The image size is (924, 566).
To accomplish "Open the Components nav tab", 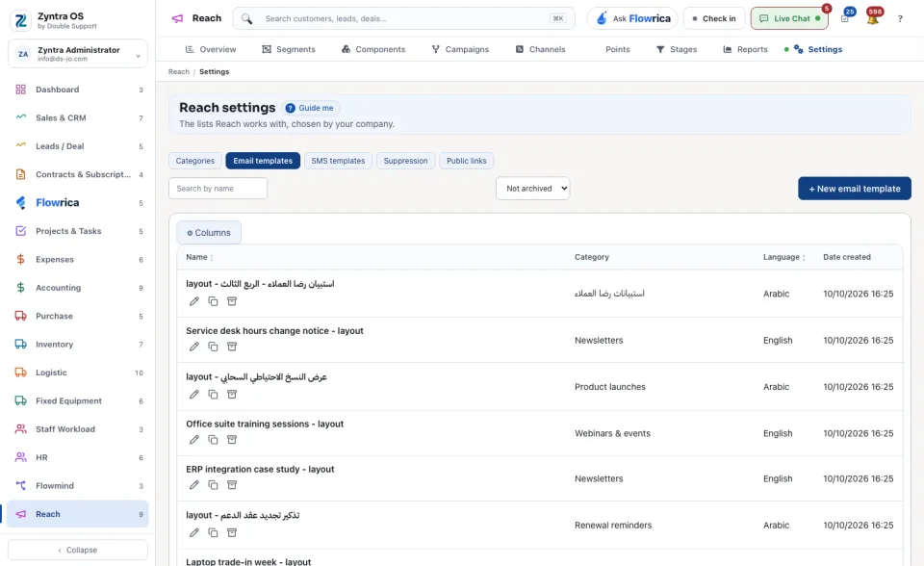I will [373, 49].
